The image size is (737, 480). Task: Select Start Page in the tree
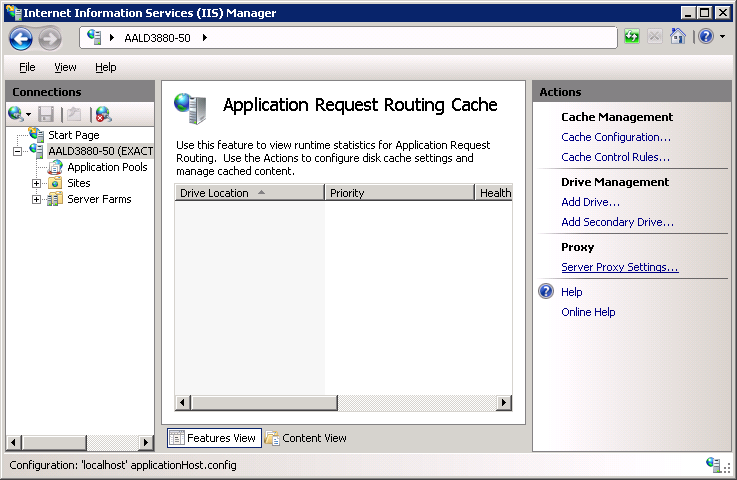(74, 135)
